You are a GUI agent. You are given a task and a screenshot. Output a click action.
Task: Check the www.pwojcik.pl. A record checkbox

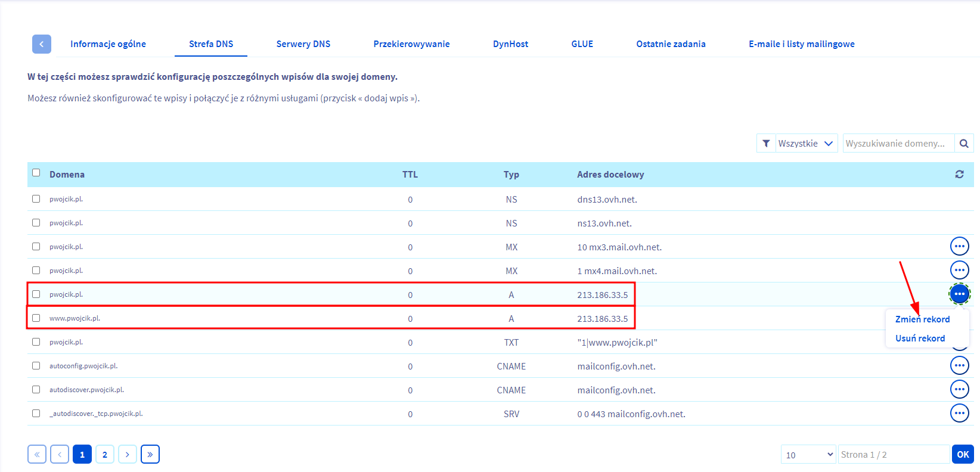click(x=36, y=318)
